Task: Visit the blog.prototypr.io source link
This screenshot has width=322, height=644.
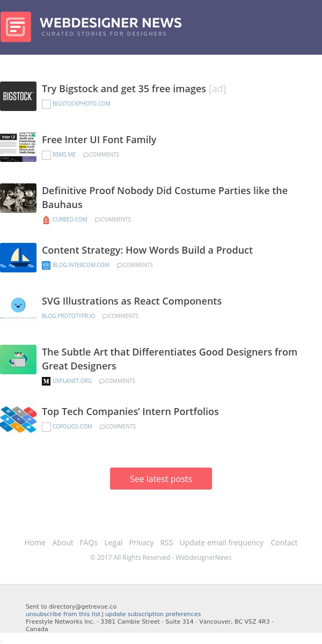Action: coord(68,316)
